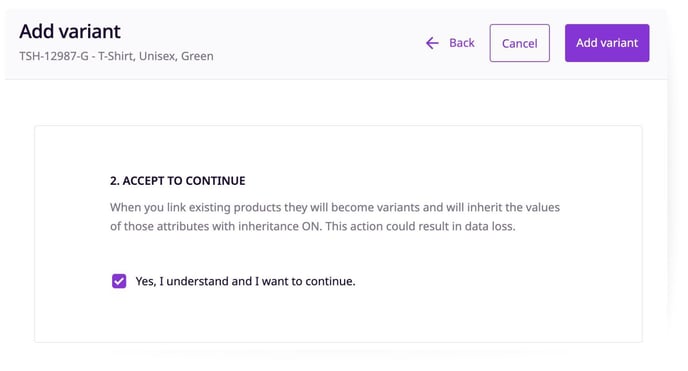Click the word 'CONTINUE' in the step heading
688x371 pixels.
coord(215,181)
